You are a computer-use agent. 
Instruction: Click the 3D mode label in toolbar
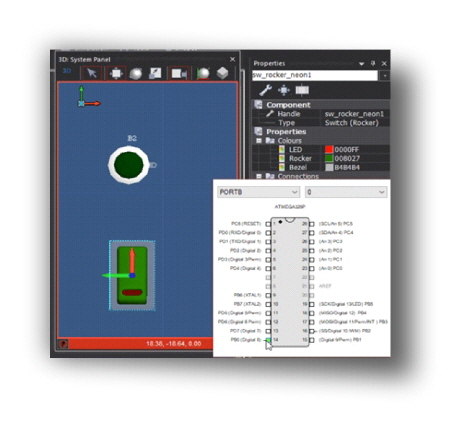67,71
